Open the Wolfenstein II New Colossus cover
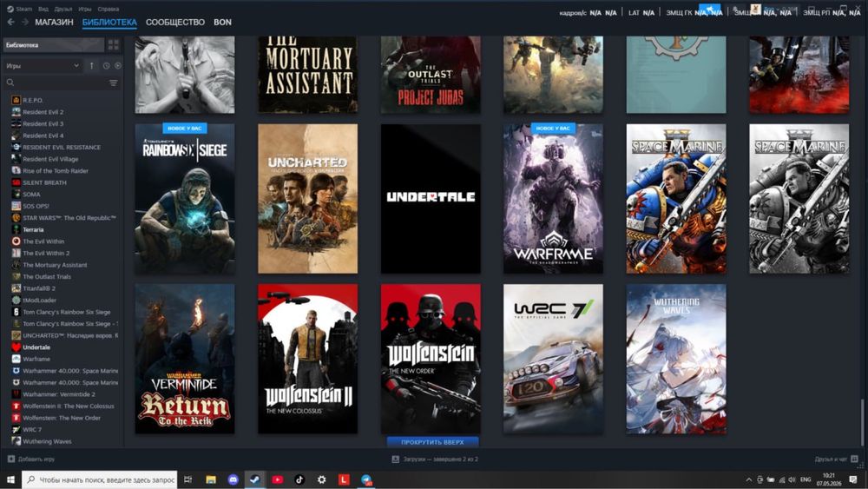 308,359
